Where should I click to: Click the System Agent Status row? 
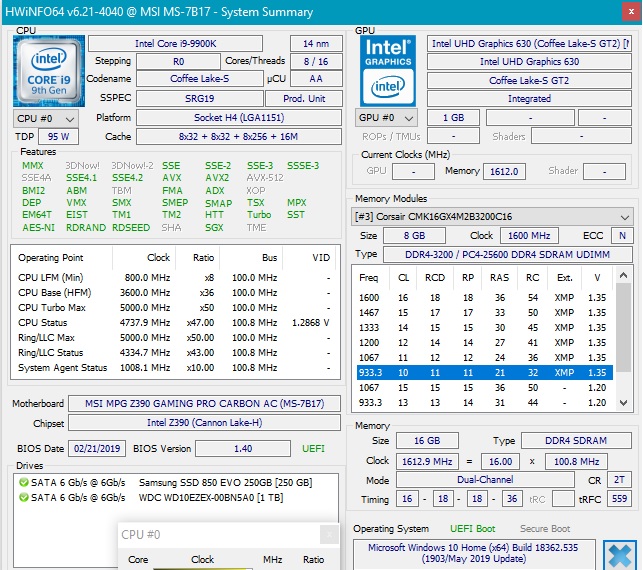click(174, 367)
